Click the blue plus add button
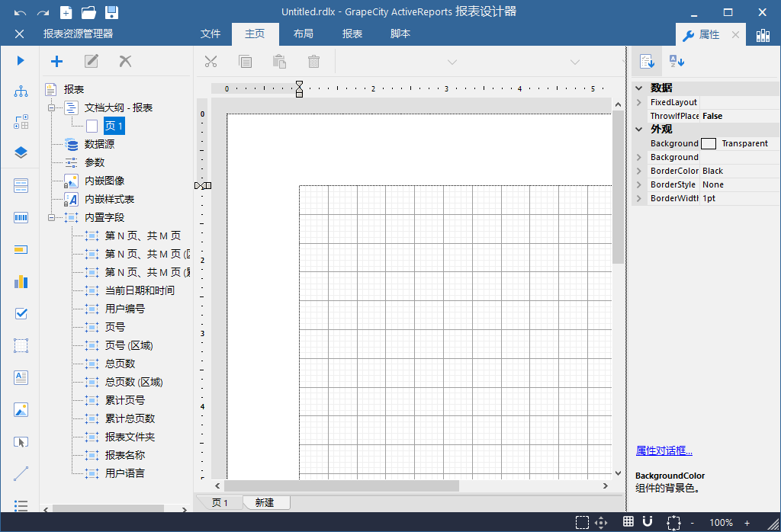Image resolution: width=781 pixels, height=532 pixels. [x=56, y=61]
